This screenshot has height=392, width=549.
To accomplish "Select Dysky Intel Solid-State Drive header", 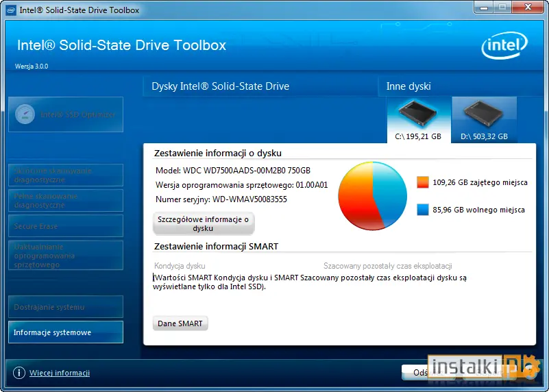I will pos(220,86).
